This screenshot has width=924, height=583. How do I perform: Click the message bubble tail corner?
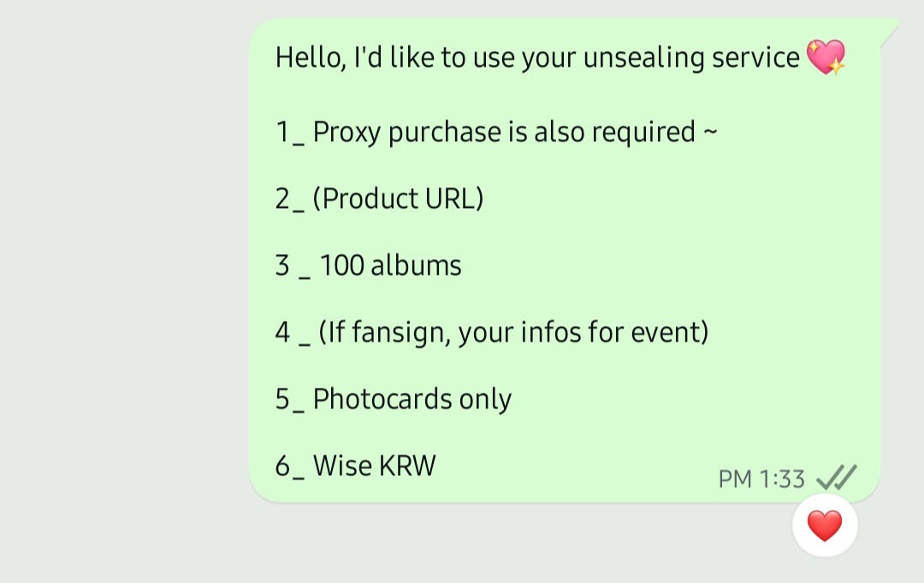pyautogui.click(x=890, y=30)
